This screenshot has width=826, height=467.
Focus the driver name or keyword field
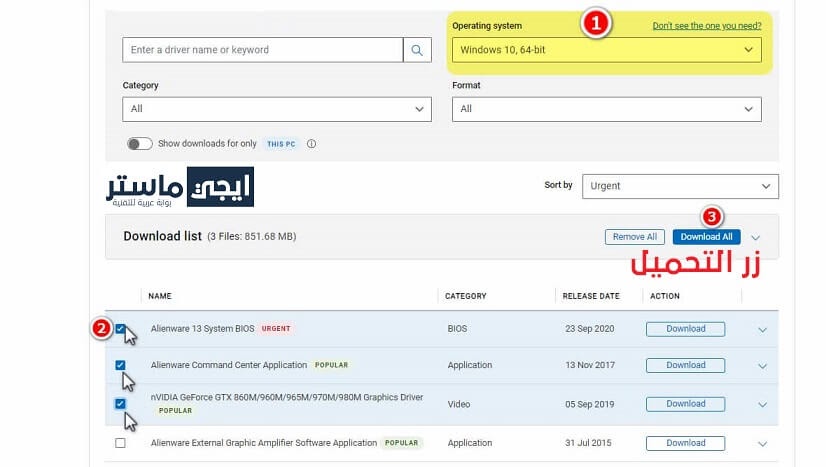pyautogui.click(x=263, y=50)
